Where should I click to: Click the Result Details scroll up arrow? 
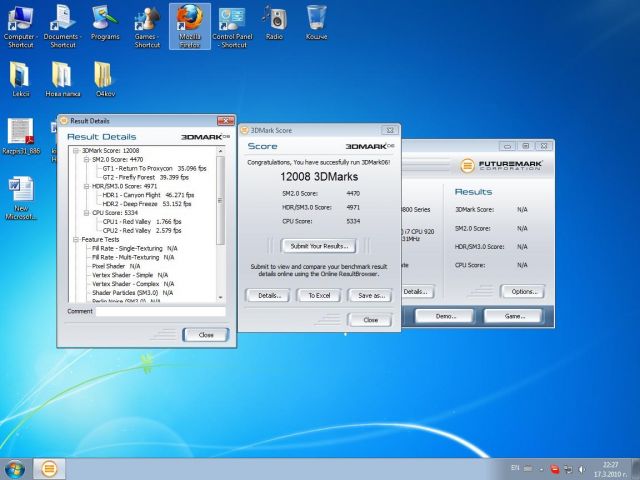coord(220,151)
